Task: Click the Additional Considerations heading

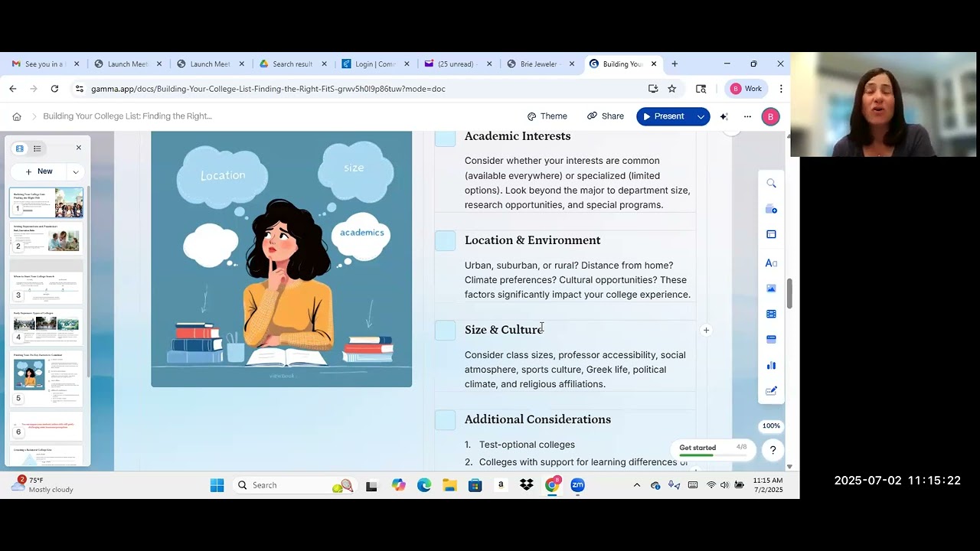Action: (x=537, y=419)
